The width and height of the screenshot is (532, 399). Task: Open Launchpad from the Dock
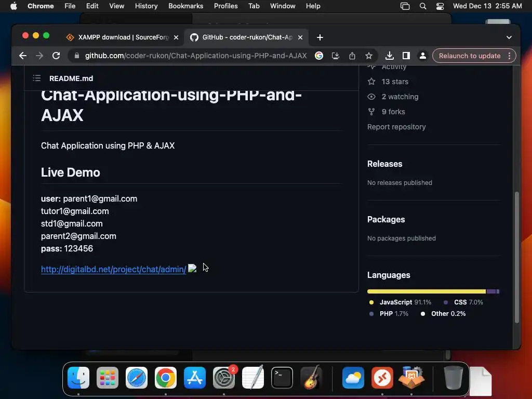click(108, 378)
